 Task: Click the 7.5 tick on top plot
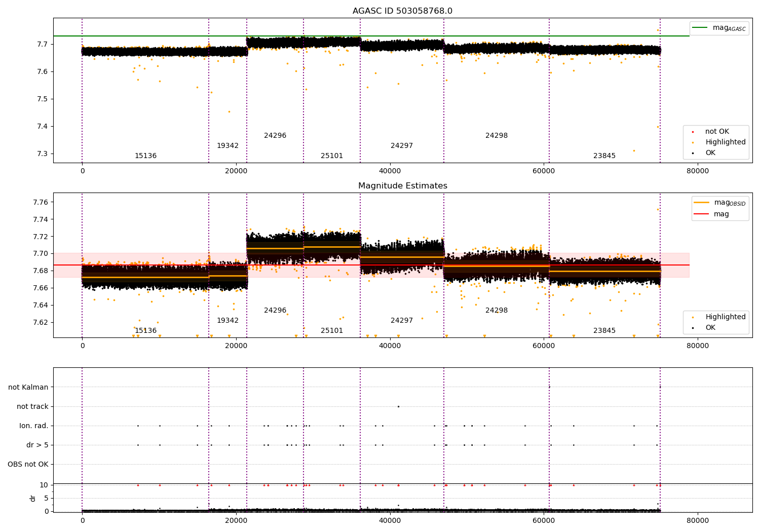click(42, 99)
